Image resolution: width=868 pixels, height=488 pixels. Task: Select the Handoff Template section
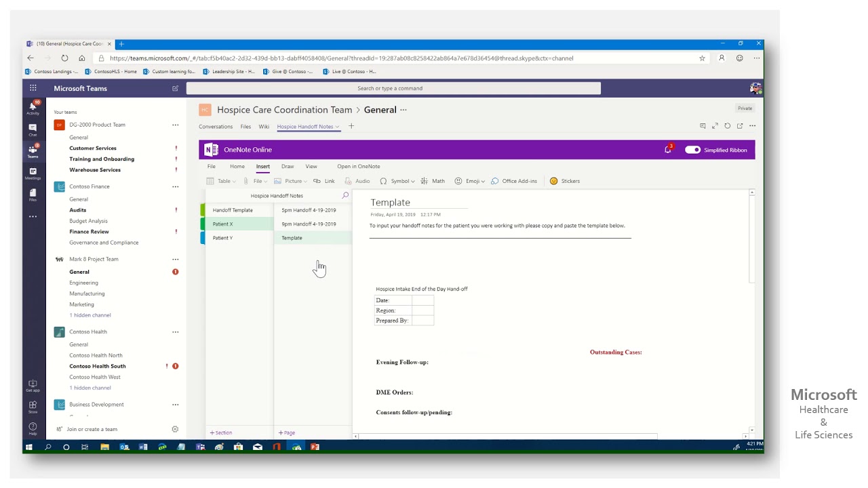pos(239,210)
